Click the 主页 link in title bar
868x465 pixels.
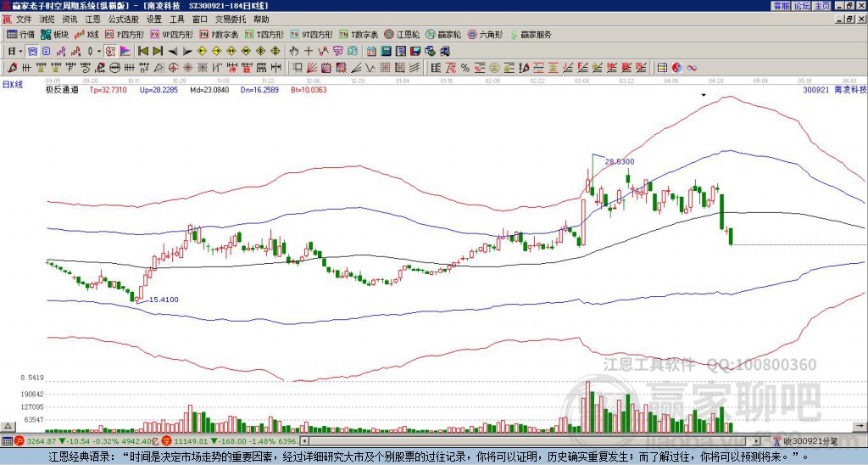tap(821, 6)
